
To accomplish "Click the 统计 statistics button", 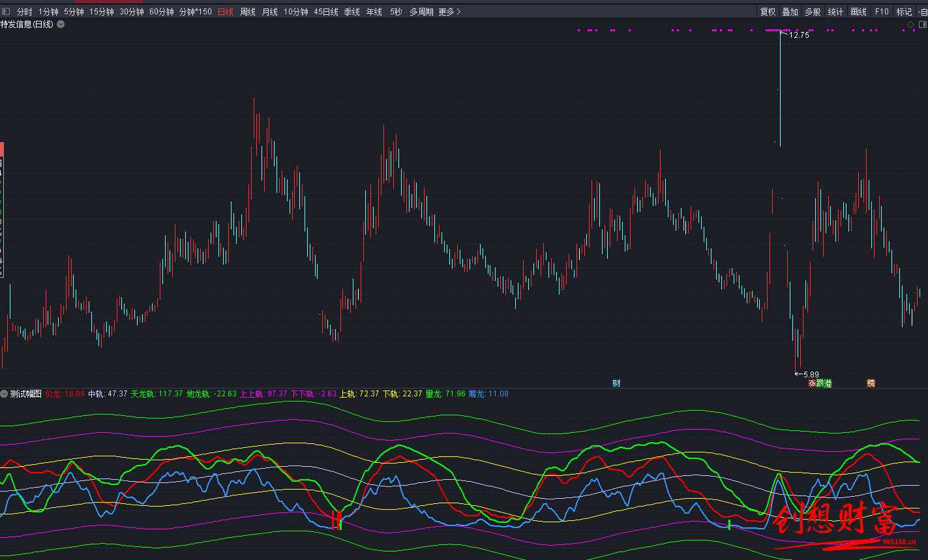I will [835, 12].
